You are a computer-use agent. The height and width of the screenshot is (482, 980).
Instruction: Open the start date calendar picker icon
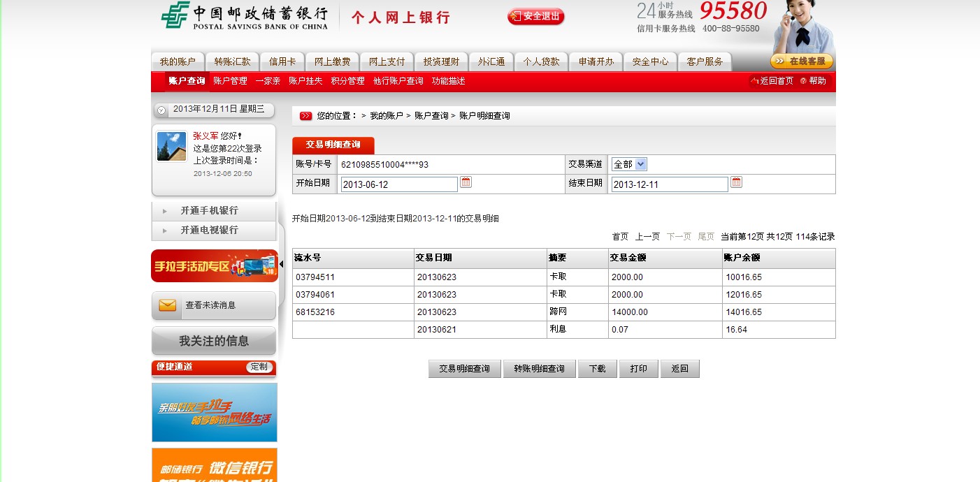click(x=466, y=182)
